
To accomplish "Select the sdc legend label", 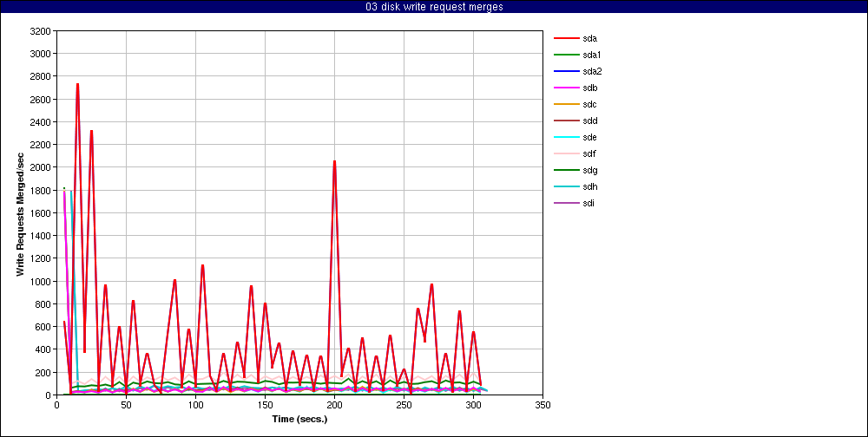I will tap(589, 105).
